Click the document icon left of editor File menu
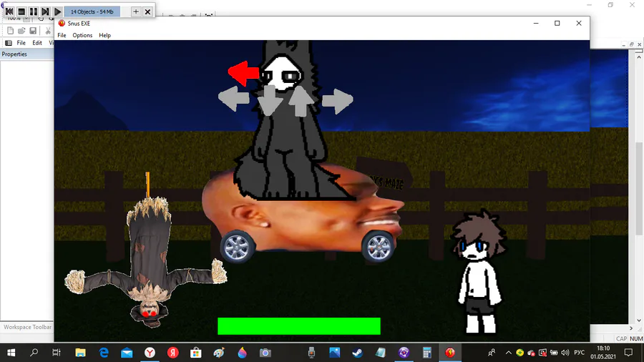Screen dimensions: 644x362 (x=8, y=43)
